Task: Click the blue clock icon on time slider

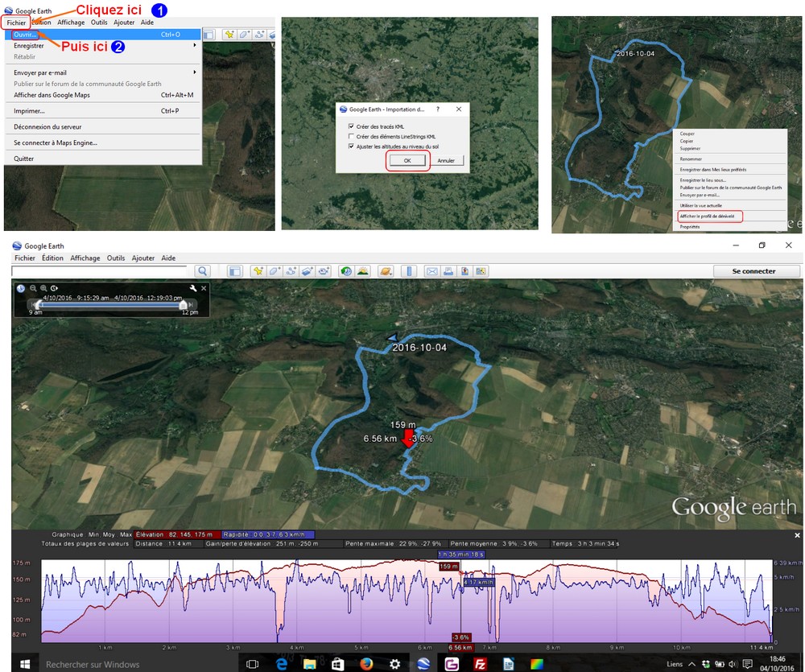Action: (21, 288)
